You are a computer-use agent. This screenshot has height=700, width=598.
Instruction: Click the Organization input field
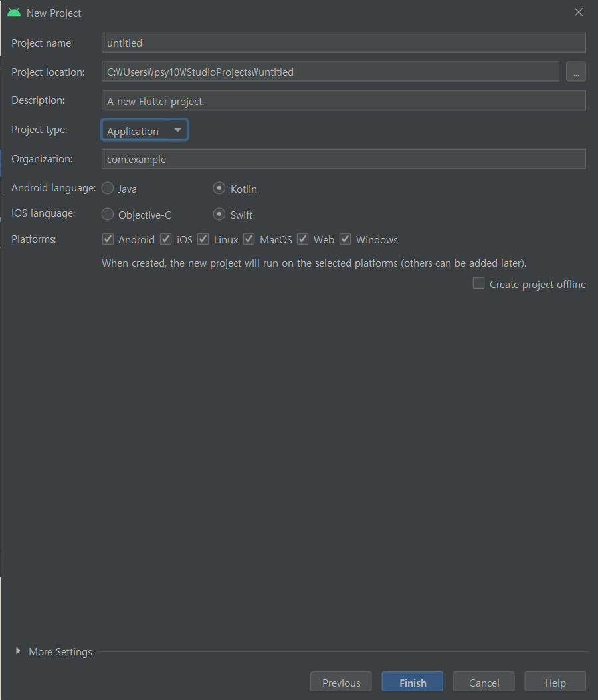coord(344,159)
